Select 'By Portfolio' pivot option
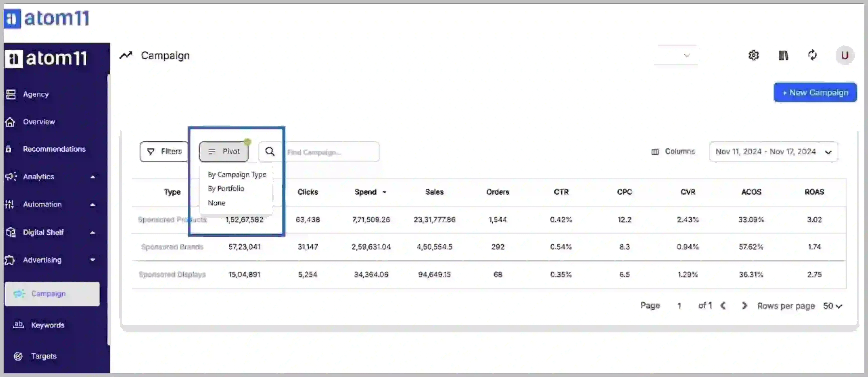868x377 pixels. point(226,189)
